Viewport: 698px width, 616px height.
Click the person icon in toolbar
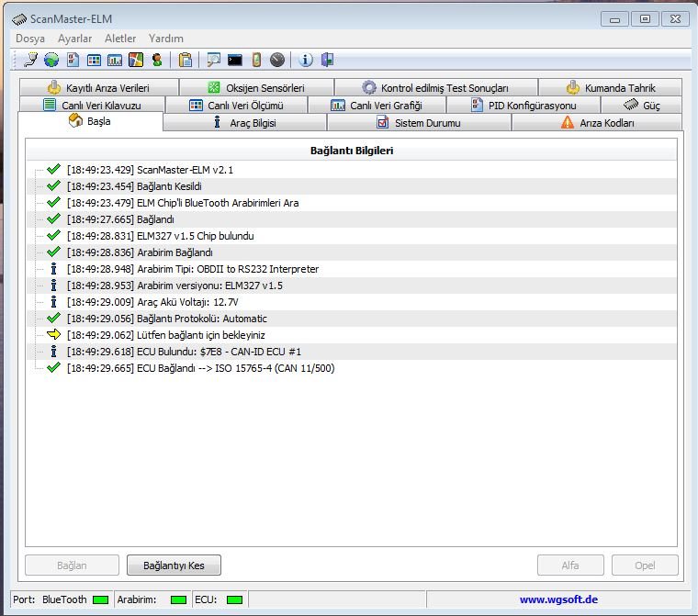pyautogui.click(x=157, y=61)
